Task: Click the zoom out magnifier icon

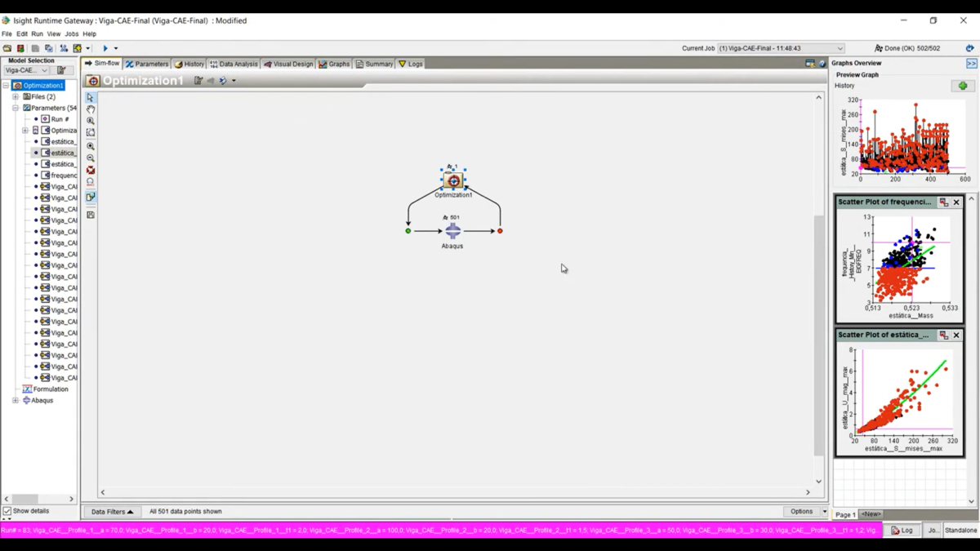Action: point(91,158)
